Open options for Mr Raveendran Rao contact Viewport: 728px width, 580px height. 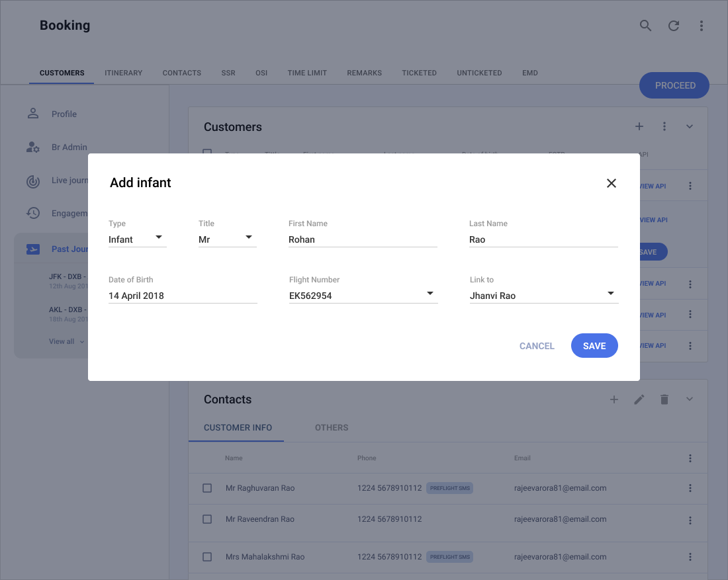[x=690, y=520]
